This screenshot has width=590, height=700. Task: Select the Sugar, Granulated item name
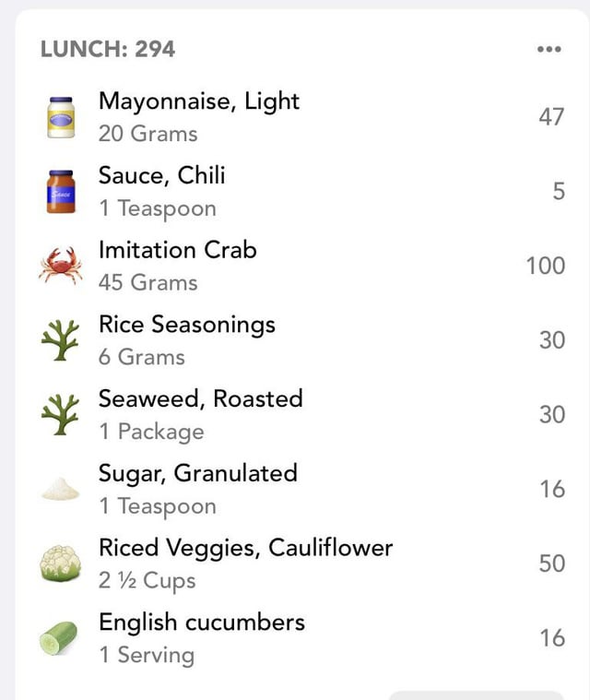click(x=197, y=474)
